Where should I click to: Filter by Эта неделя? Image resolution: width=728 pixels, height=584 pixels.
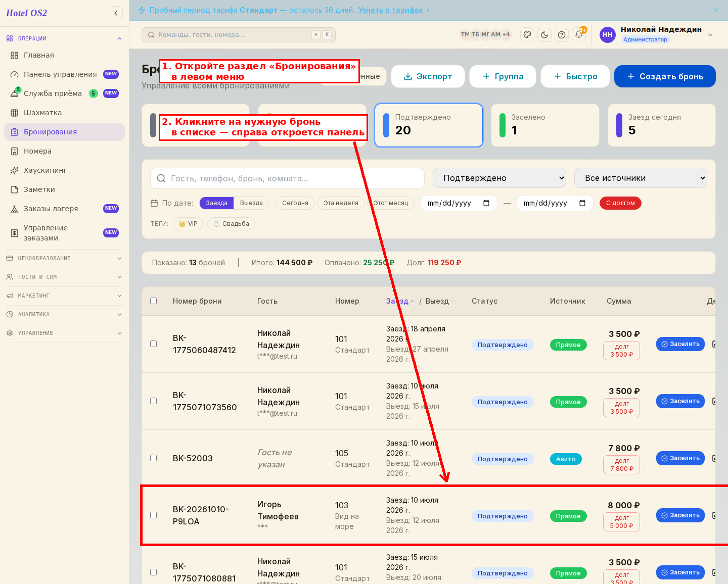pyautogui.click(x=341, y=203)
